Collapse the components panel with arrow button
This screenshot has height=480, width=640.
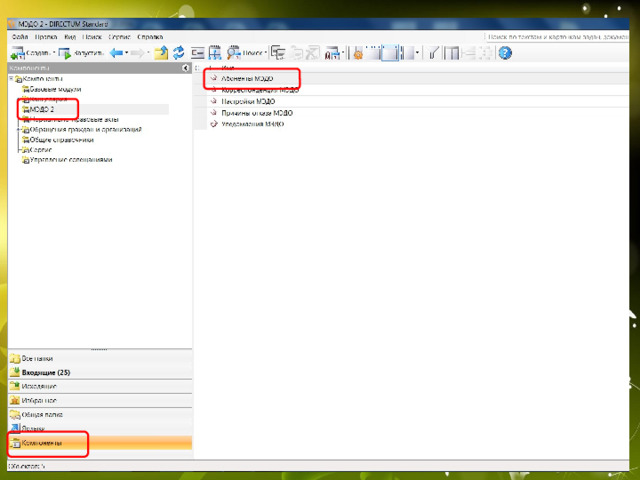[x=186, y=67]
